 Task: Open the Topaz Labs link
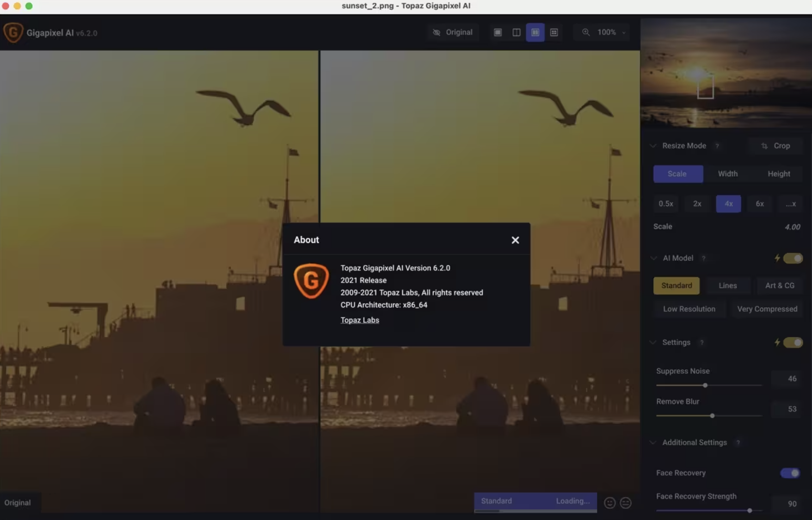click(360, 320)
